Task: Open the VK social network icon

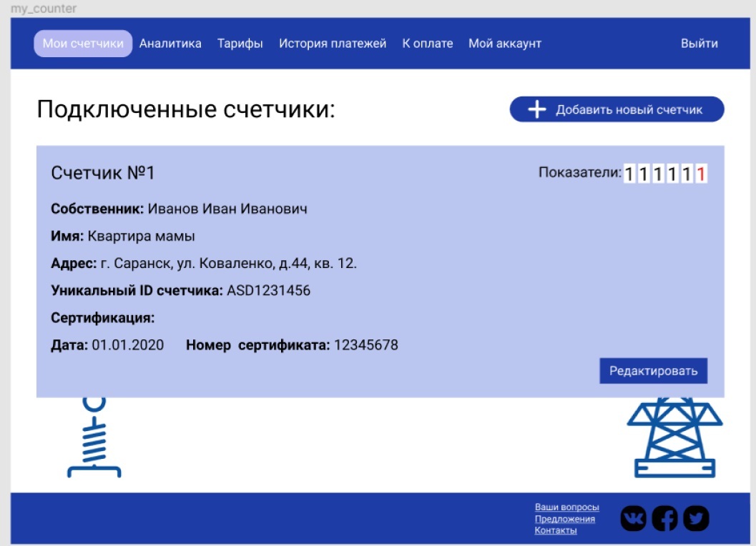Action: (633, 518)
